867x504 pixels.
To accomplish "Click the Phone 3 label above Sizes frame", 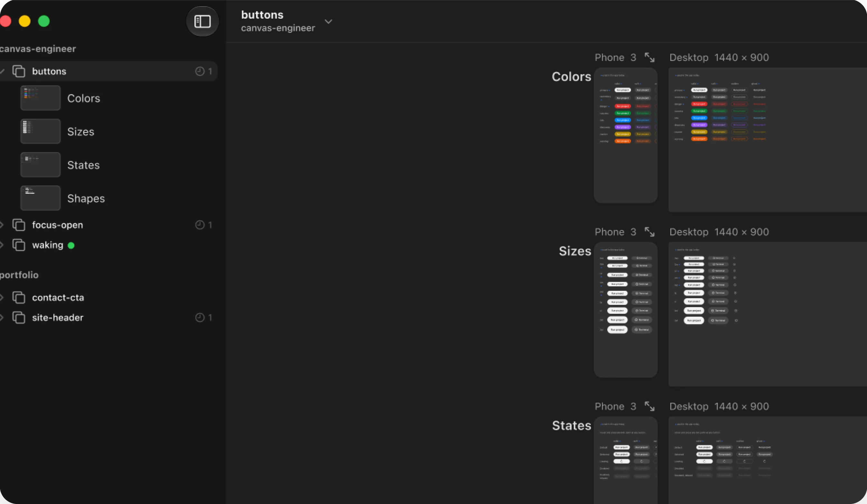I will (x=616, y=232).
